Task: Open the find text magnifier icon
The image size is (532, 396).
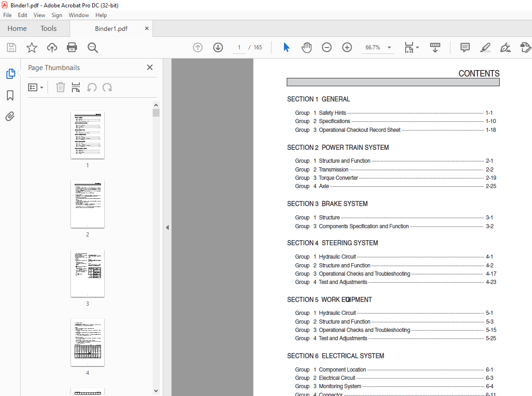Action: pyautogui.click(x=93, y=47)
